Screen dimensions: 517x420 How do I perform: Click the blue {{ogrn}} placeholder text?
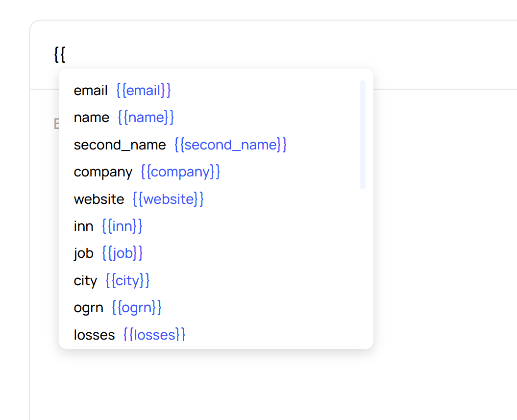137,308
